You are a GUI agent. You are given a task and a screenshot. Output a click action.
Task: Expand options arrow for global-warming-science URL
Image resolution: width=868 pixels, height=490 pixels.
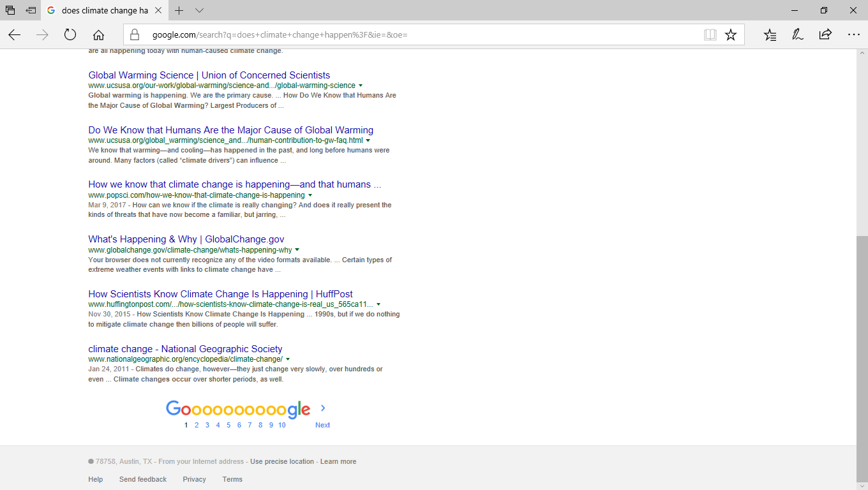coord(361,85)
